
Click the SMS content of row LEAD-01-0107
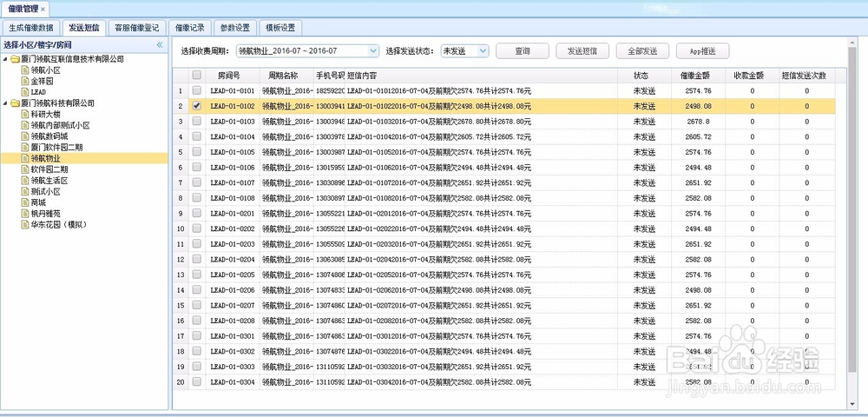[439, 182]
